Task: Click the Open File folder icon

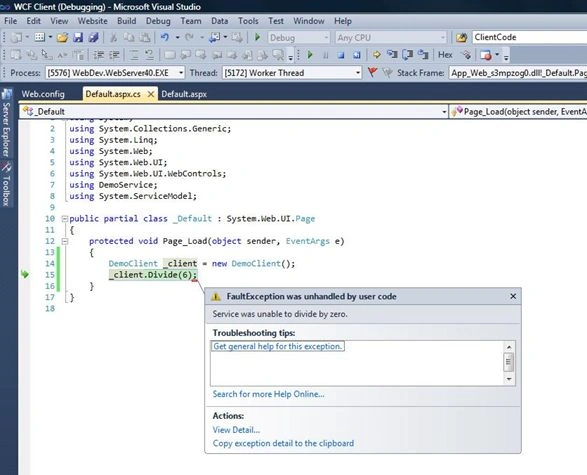Action: (63, 37)
